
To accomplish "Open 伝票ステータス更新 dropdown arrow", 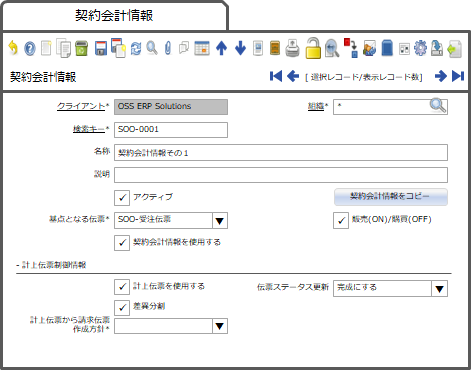I will [x=439, y=289].
